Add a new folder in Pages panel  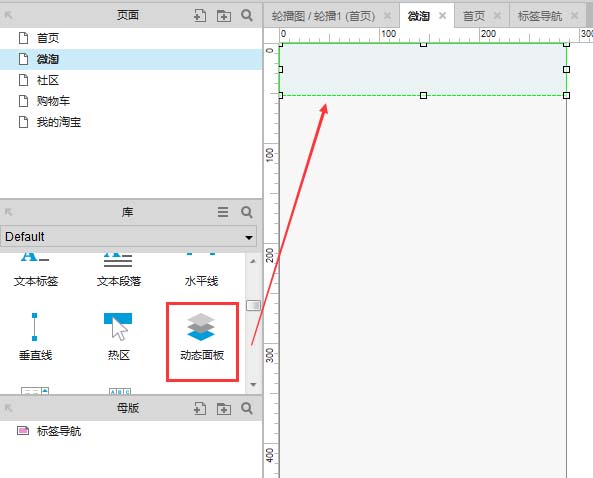pos(224,16)
